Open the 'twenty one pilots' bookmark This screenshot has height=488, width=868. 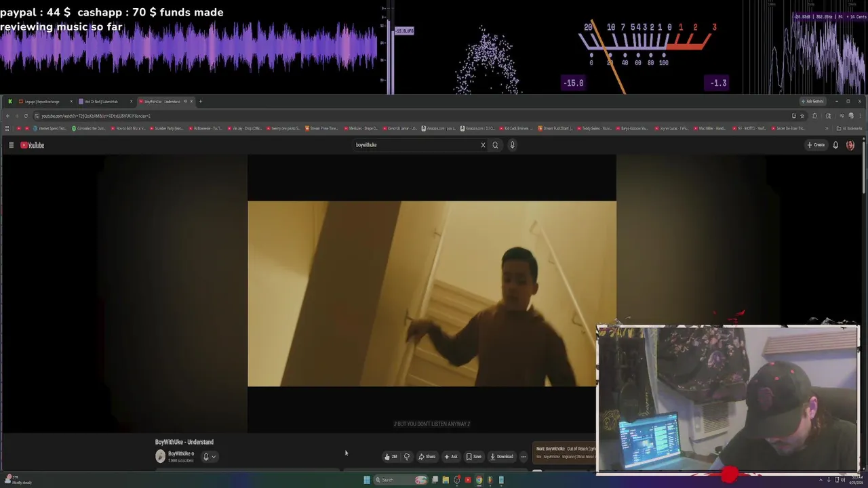(284, 128)
